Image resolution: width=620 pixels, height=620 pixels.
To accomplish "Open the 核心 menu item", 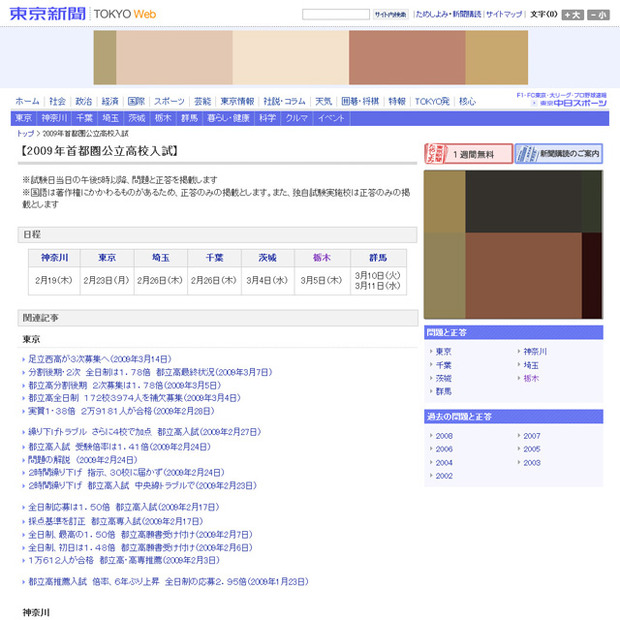I will tap(467, 101).
